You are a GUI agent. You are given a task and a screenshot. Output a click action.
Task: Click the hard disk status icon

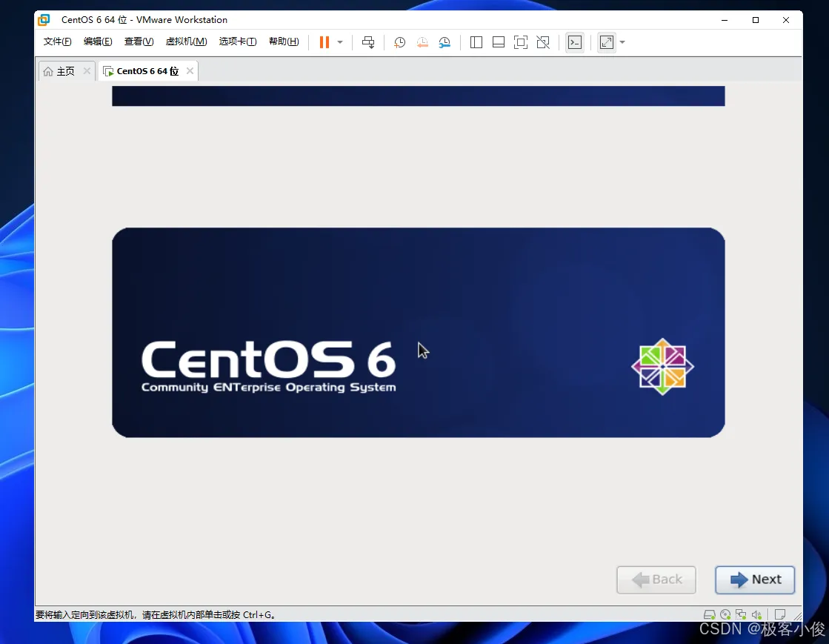pos(710,614)
